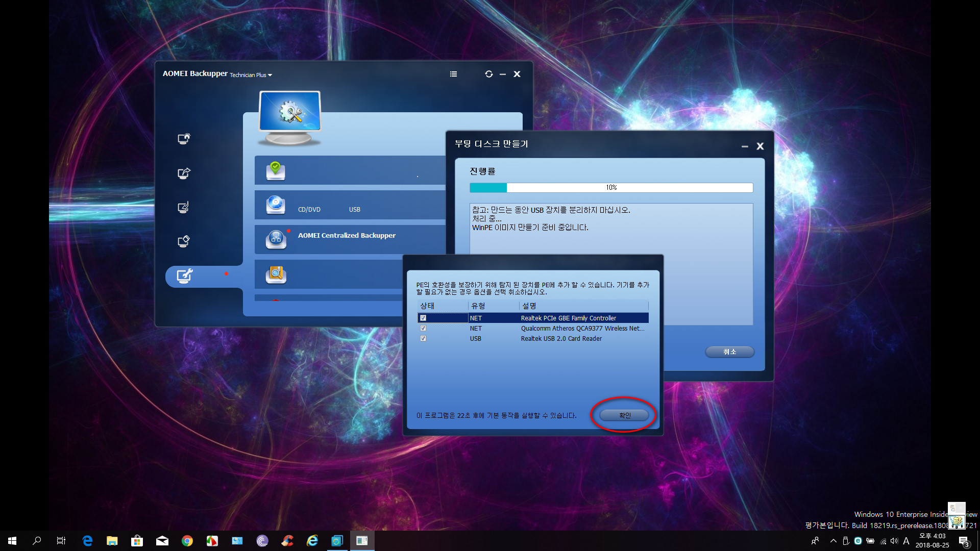980x551 pixels.
Task: Open the Home sidebar icon in AOMEI Backupper
Action: point(184,139)
